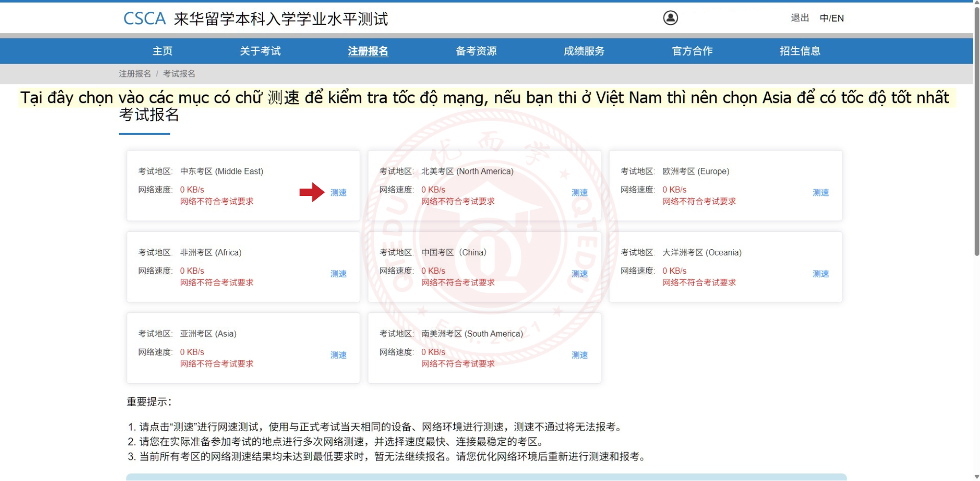Select the 注册报名 navigation tab
This screenshot has height=481, width=980.
[368, 51]
